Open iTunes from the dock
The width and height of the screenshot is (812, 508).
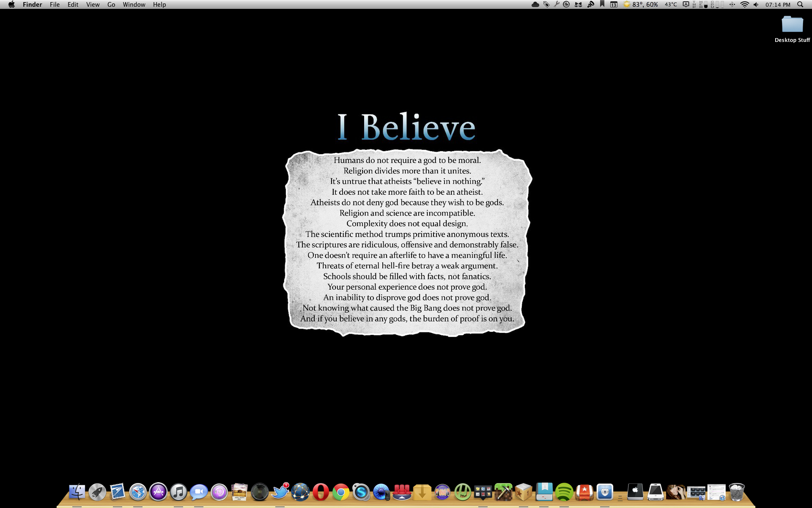click(x=178, y=492)
